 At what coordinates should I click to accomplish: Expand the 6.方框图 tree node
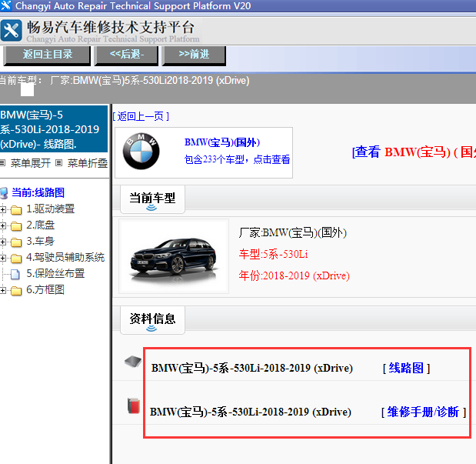tap(3, 291)
